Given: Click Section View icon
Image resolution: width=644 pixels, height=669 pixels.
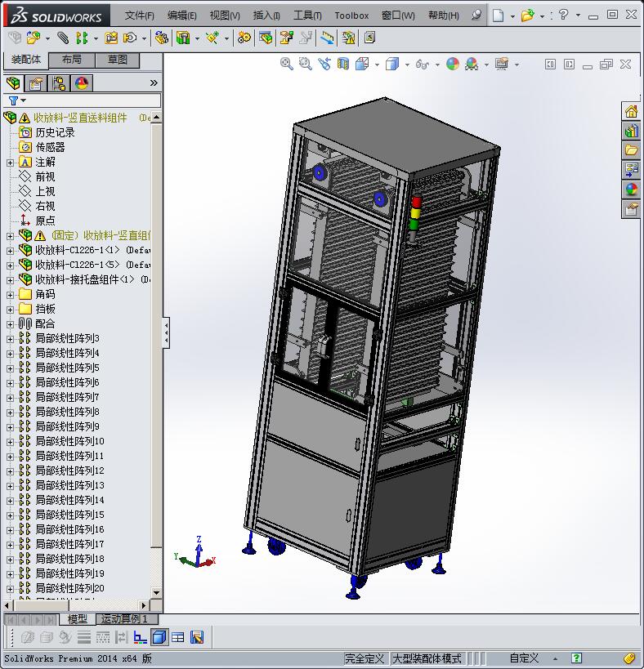Looking at the screenshot, I should (343, 64).
